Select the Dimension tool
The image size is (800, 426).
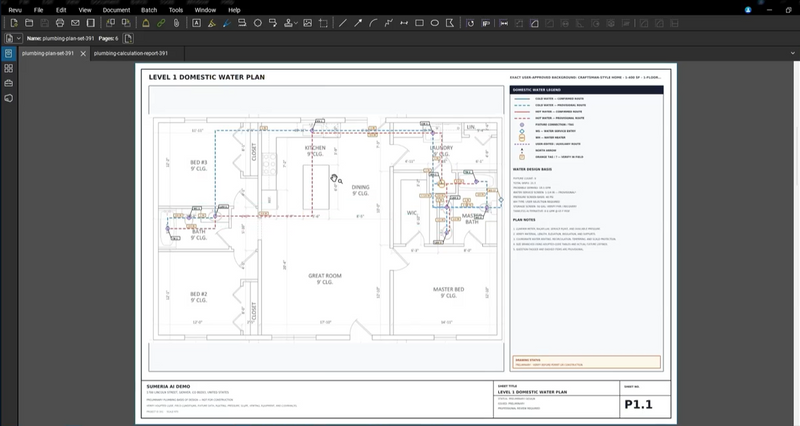tap(404, 23)
